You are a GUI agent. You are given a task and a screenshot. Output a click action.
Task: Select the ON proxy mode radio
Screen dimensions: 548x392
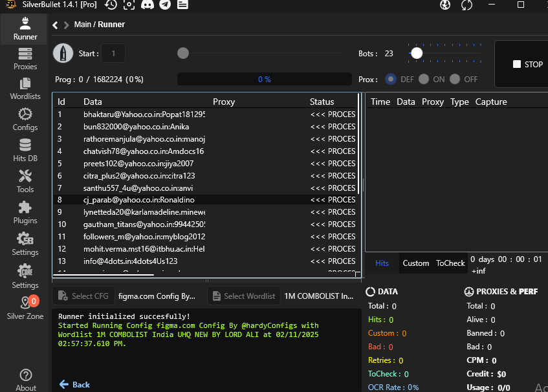pos(423,79)
